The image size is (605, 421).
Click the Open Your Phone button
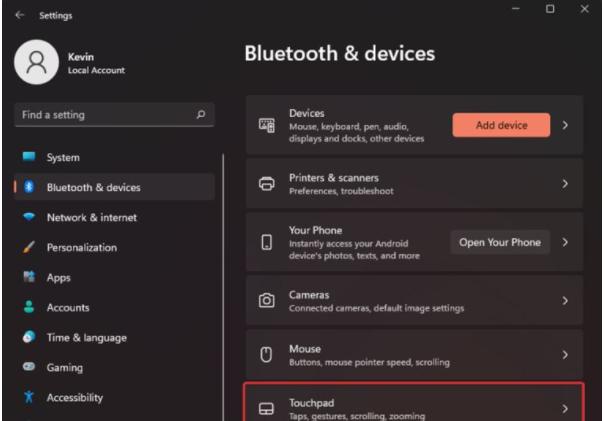coord(500,242)
